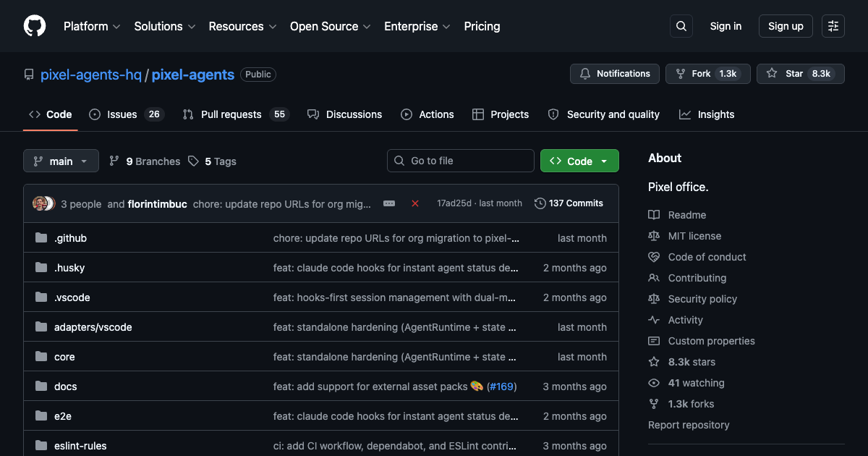This screenshot has width=868, height=456.
Task: Switch to the Pull requests tab
Action: click(236, 114)
